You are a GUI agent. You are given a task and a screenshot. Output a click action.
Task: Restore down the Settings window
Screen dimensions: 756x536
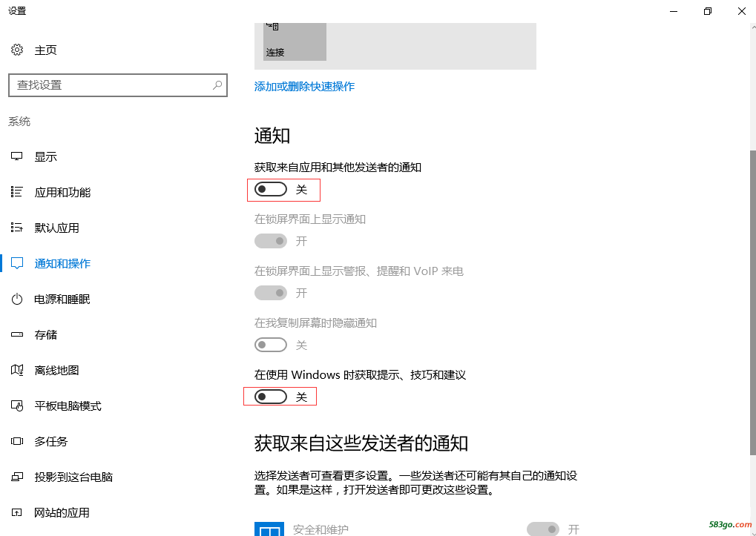(707, 11)
